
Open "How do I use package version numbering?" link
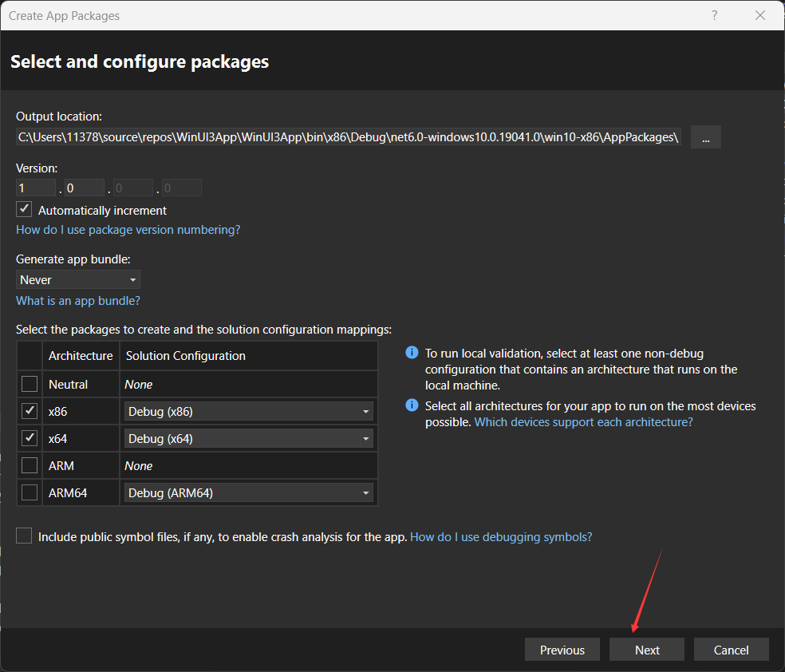pos(128,229)
